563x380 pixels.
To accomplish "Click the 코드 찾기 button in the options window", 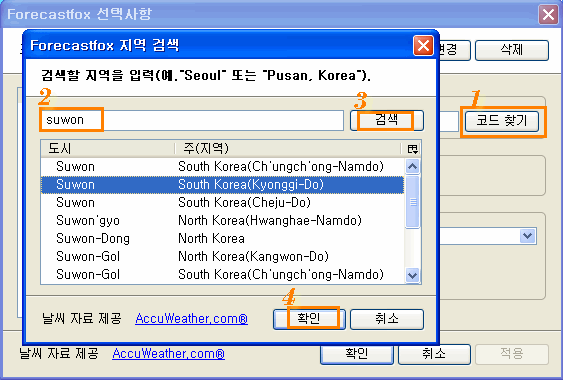I will coord(502,121).
